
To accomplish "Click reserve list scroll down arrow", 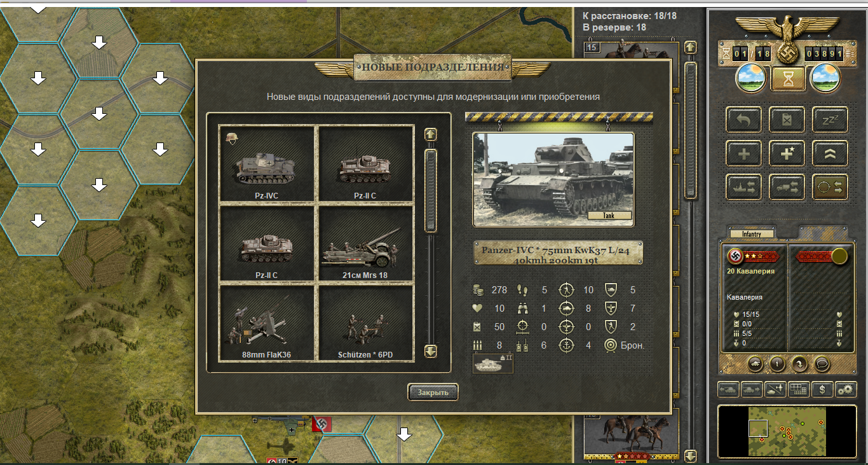I will click(x=691, y=455).
